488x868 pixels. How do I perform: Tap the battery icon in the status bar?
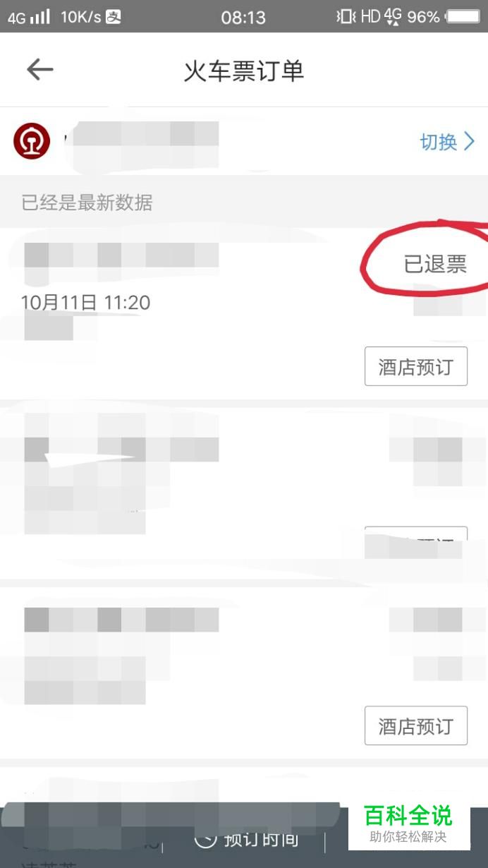click(463, 16)
